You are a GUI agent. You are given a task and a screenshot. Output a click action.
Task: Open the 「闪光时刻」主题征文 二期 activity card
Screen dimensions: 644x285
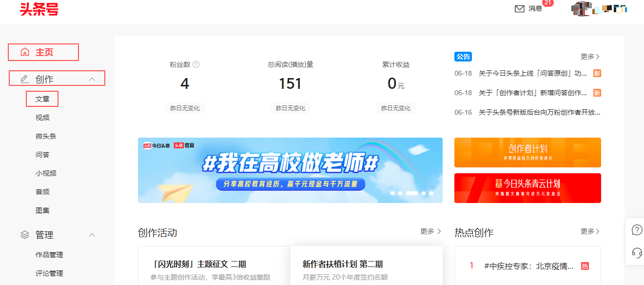tap(214, 265)
